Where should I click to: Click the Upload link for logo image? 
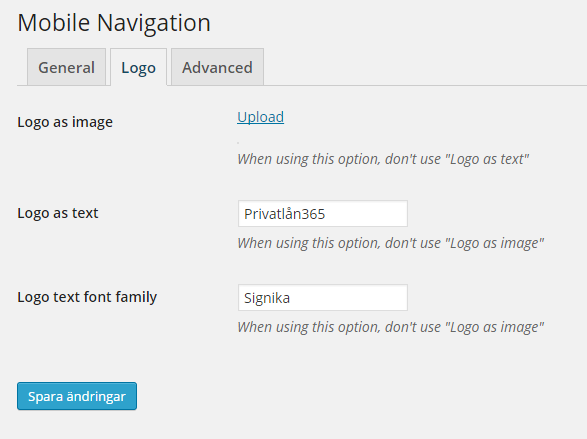[261, 117]
